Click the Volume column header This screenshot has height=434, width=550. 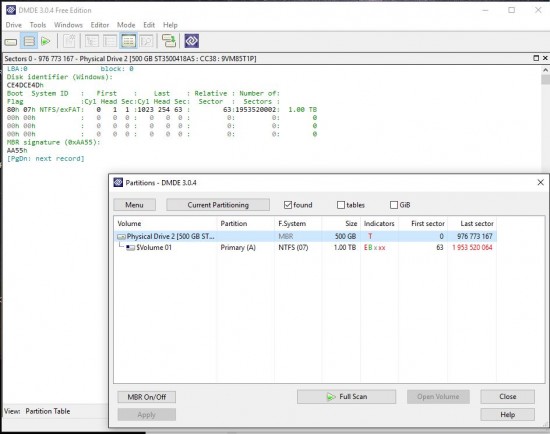165,223
